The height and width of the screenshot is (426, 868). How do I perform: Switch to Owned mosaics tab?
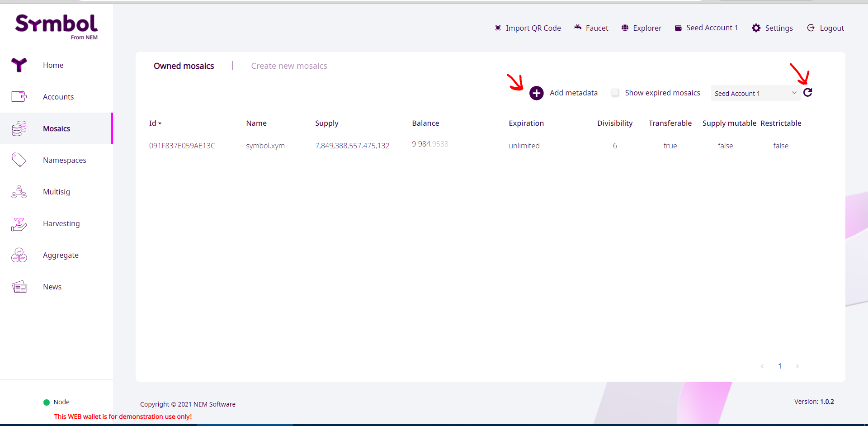[184, 66]
